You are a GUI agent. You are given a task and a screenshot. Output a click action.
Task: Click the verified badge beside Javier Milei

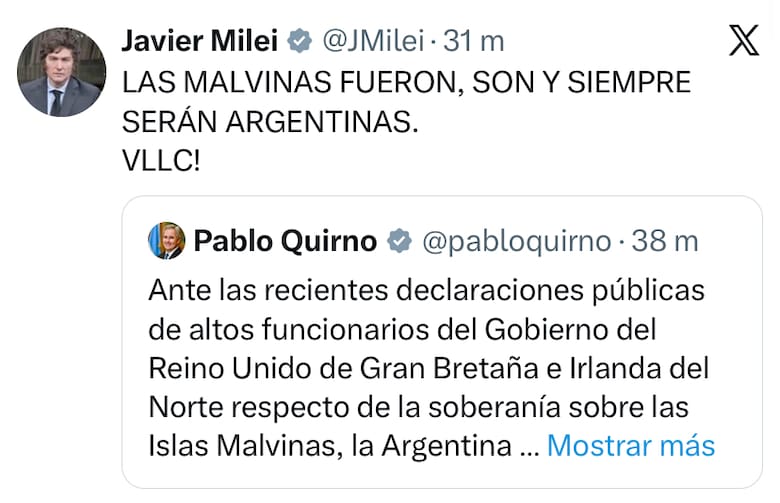[x=298, y=42]
